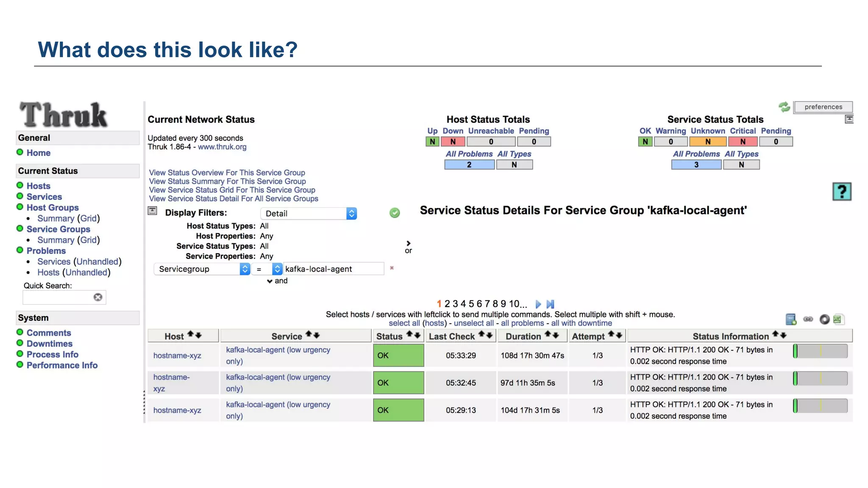Click the preferences button
The image size is (868, 488).
click(x=823, y=107)
